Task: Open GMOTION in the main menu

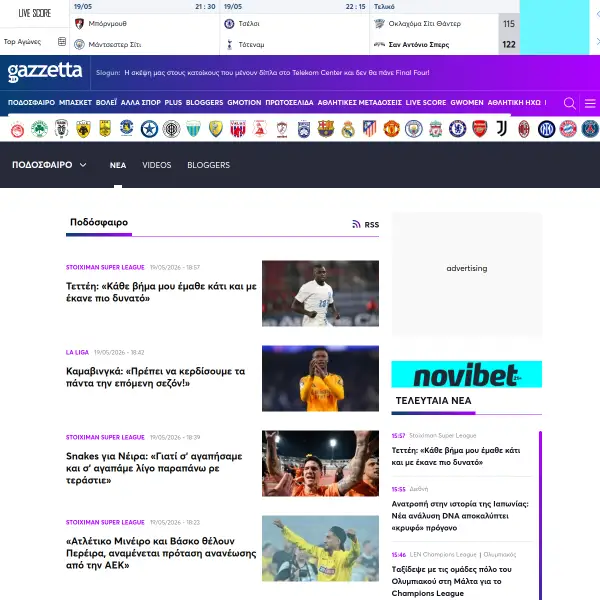Action: [x=244, y=103]
